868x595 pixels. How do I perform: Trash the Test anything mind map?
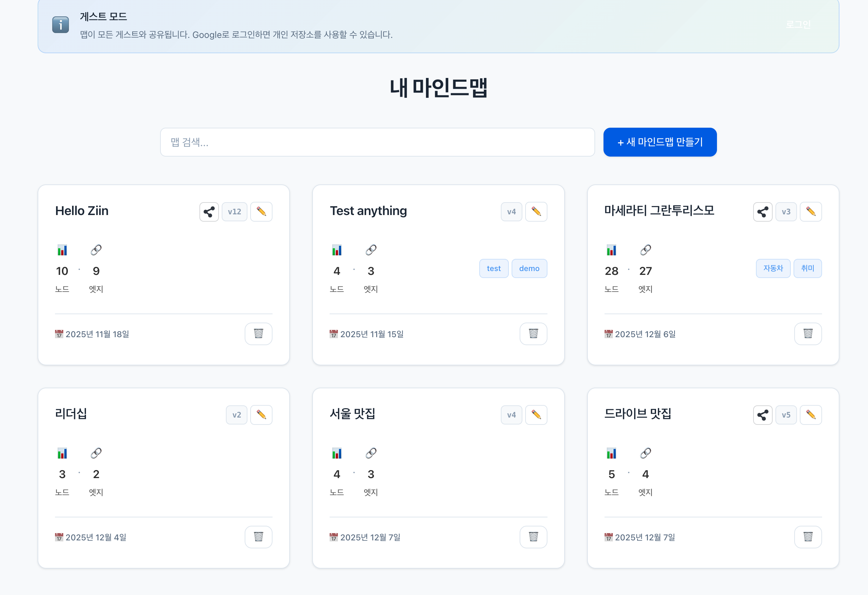tap(533, 334)
